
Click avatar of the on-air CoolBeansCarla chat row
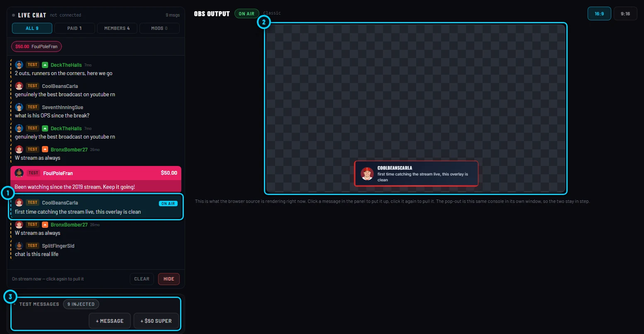point(19,202)
